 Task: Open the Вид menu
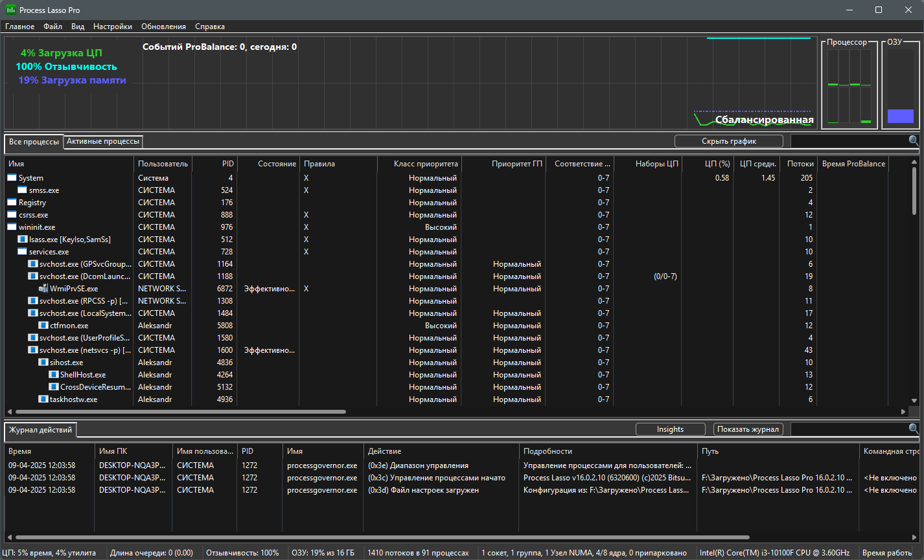click(x=78, y=27)
